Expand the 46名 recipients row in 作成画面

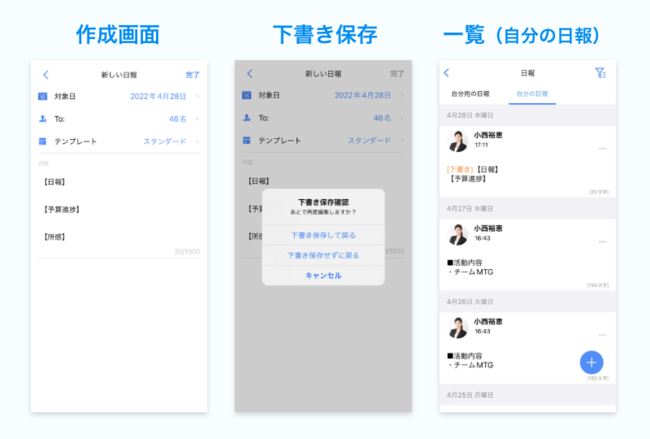180,118
